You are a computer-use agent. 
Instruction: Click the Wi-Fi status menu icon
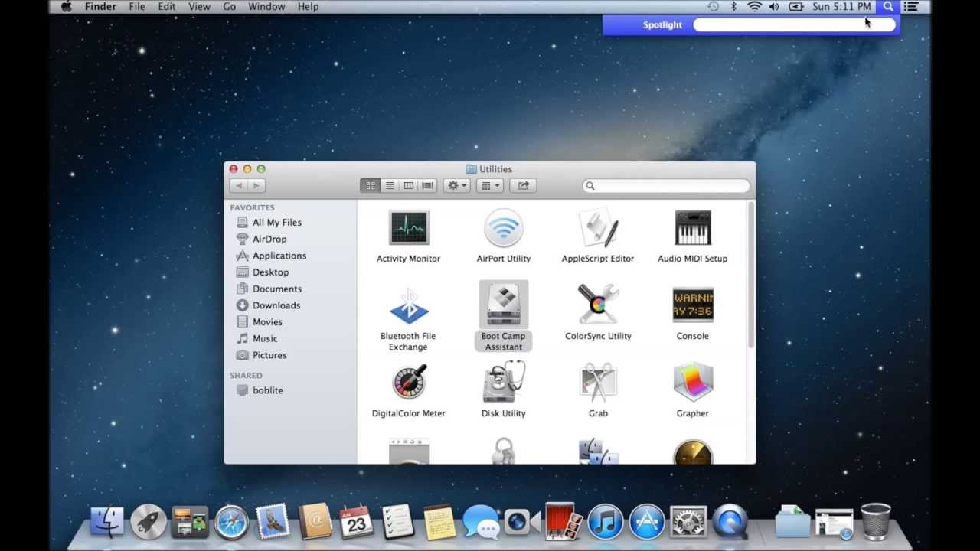point(754,7)
